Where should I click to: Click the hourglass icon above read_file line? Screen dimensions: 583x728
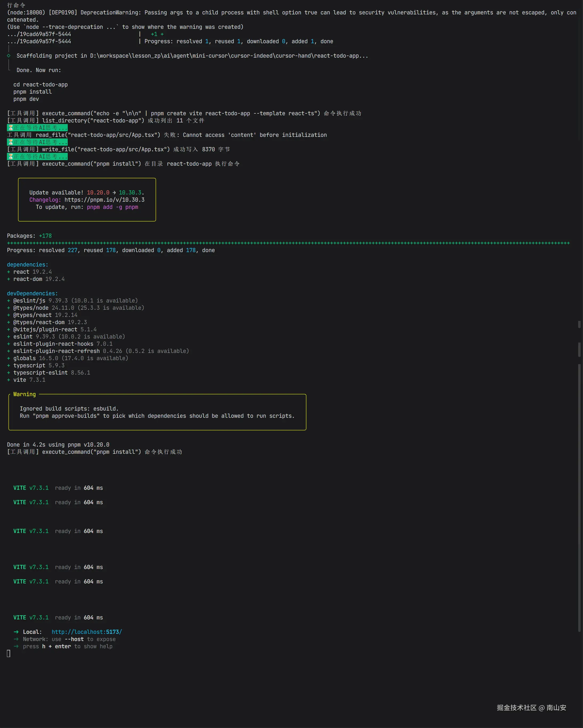click(x=10, y=128)
